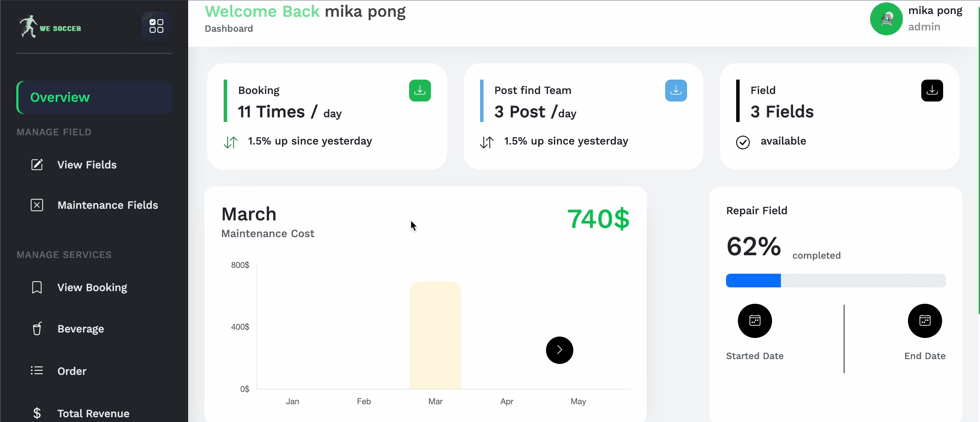Toggle the sidebar grid menu icon
This screenshot has width=980, height=422.
coord(156,26)
